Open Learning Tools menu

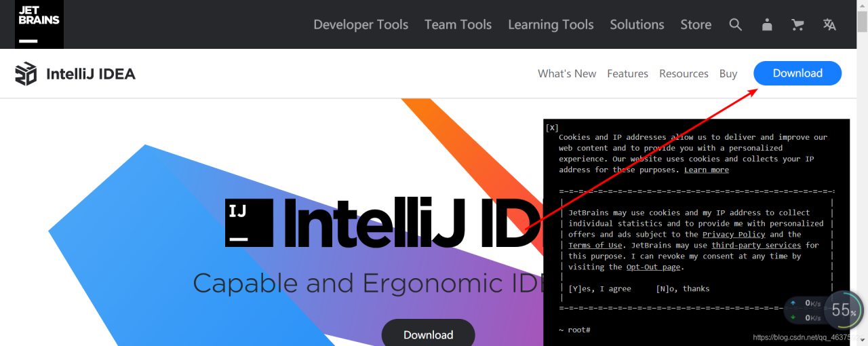pos(551,24)
